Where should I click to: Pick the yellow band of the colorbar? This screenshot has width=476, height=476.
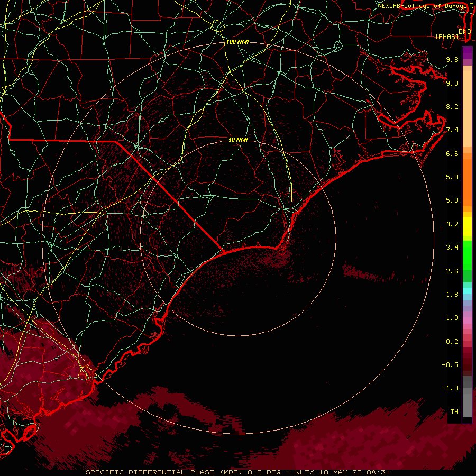(467, 226)
